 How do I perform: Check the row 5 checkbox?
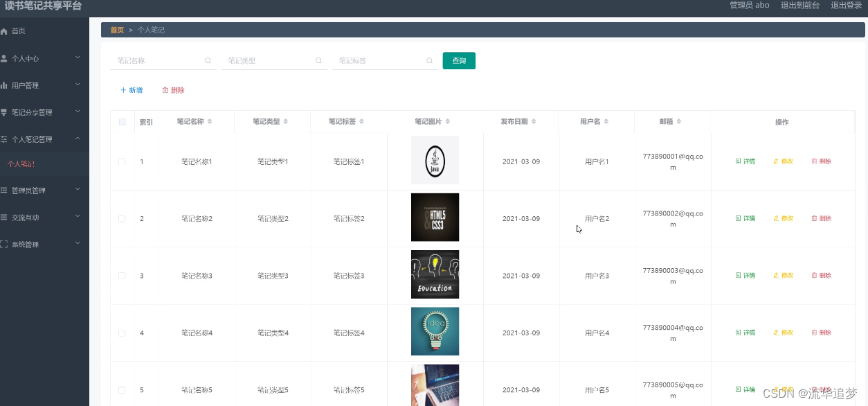pyautogui.click(x=122, y=390)
